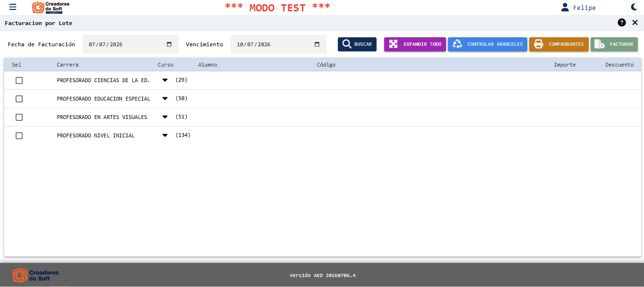
Task: Click the Curso column header
Action: coord(165,65)
